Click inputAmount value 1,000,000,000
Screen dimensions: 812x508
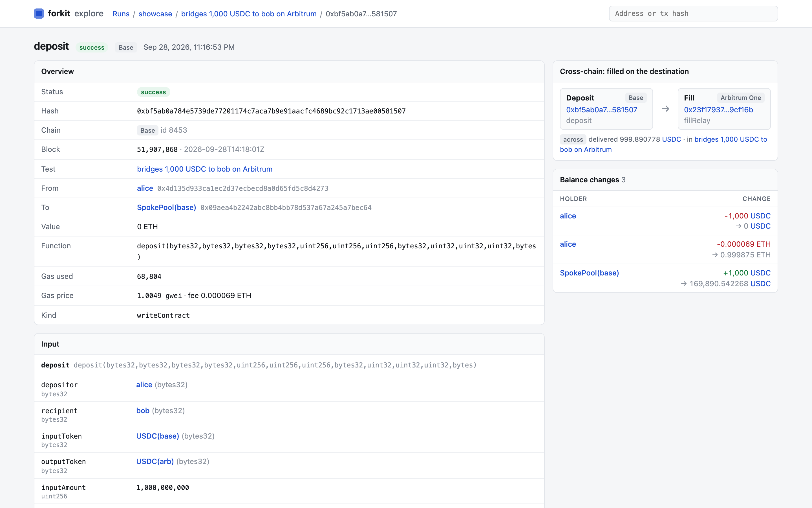pos(163,487)
